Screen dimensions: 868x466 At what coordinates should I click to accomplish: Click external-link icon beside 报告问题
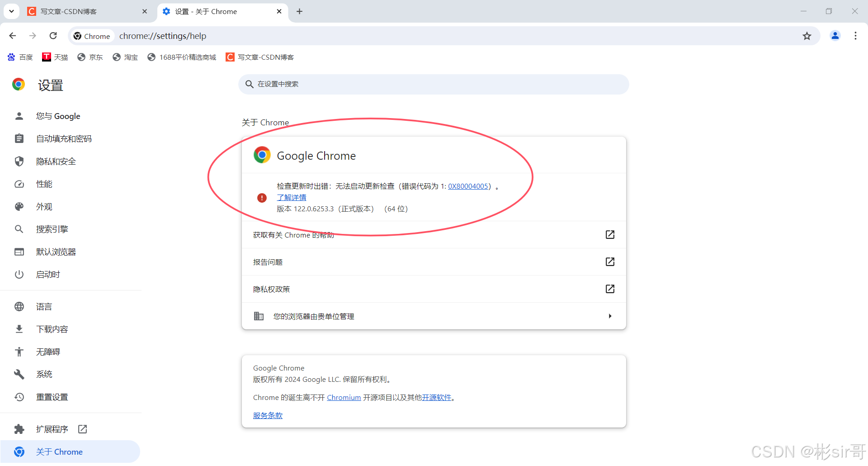pyautogui.click(x=610, y=262)
